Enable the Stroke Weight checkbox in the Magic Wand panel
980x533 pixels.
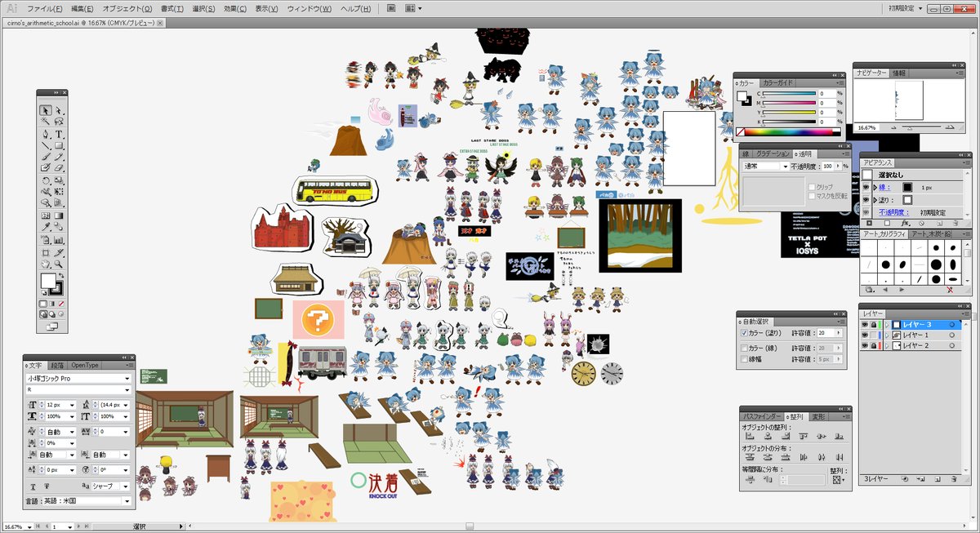point(744,359)
